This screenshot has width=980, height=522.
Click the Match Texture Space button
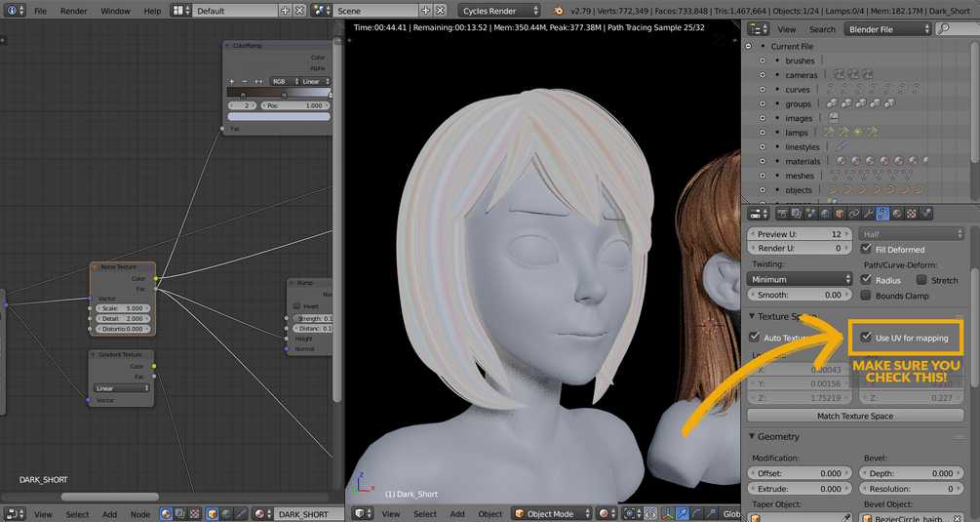click(855, 416)
